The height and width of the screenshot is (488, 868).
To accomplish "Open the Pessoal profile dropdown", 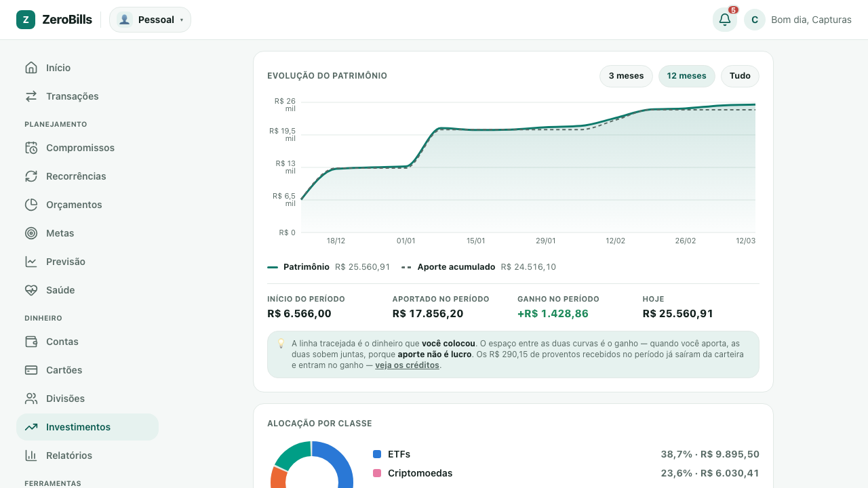I will [150, 20].
